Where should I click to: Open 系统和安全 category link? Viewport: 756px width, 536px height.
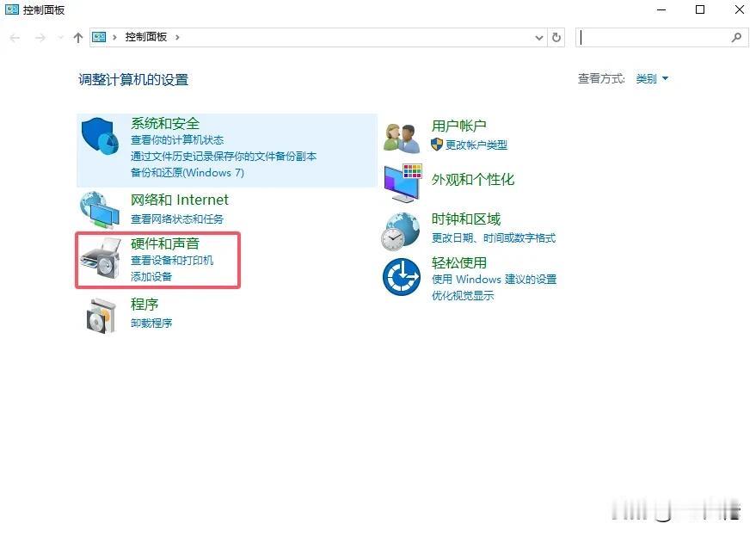tap(165, 124)
